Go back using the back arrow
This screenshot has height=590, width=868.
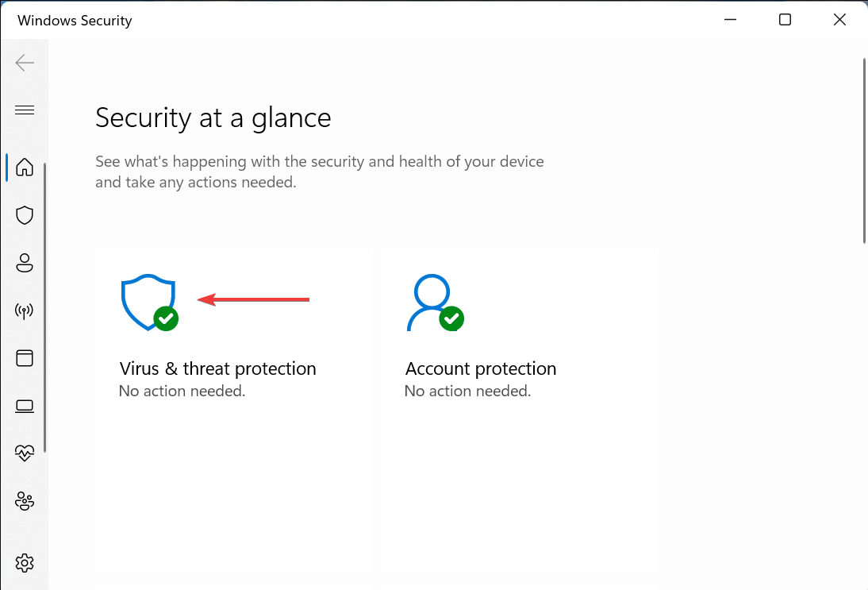click(25, 63)
